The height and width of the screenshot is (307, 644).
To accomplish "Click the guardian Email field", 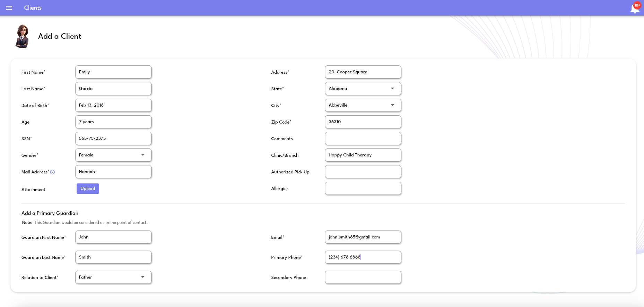I will tap(363, 237).
